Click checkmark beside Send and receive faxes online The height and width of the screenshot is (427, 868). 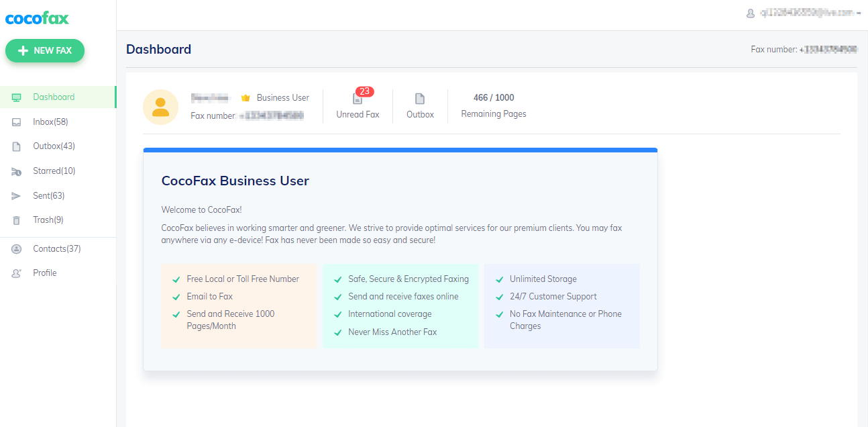[338, 297]
